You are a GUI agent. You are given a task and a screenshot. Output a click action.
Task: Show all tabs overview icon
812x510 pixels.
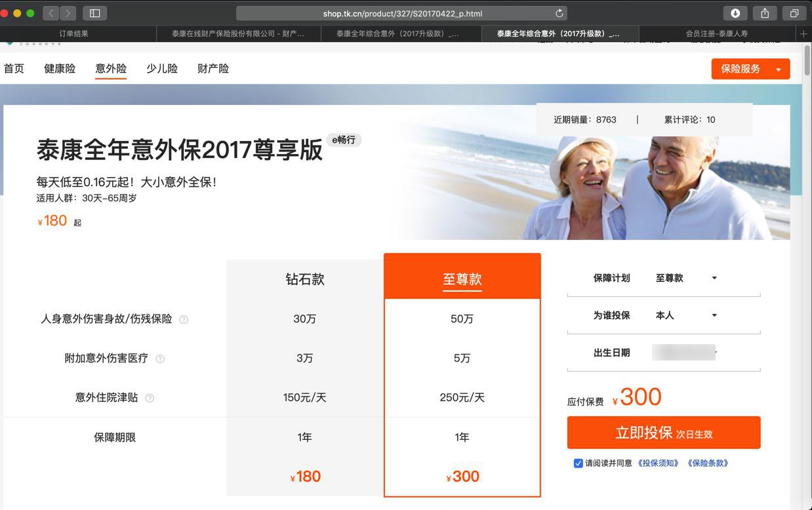click(x=794, y=13)
